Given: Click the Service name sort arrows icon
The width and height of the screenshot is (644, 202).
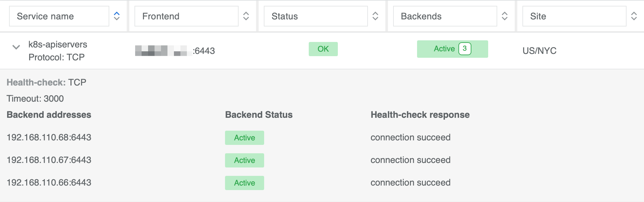Looking at the screenshot, I should click(117, 16).
